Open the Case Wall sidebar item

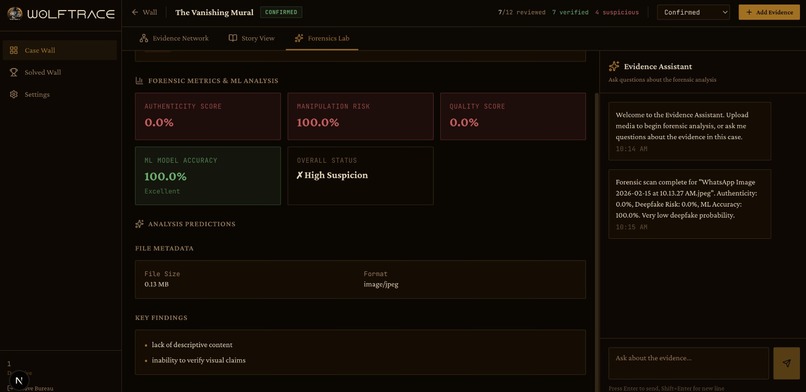coord(60,50)
